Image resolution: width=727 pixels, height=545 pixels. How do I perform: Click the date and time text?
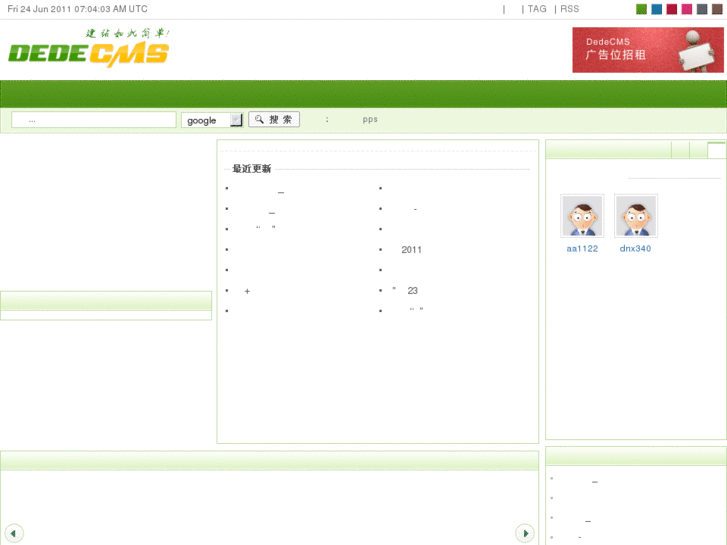(77, 9)
